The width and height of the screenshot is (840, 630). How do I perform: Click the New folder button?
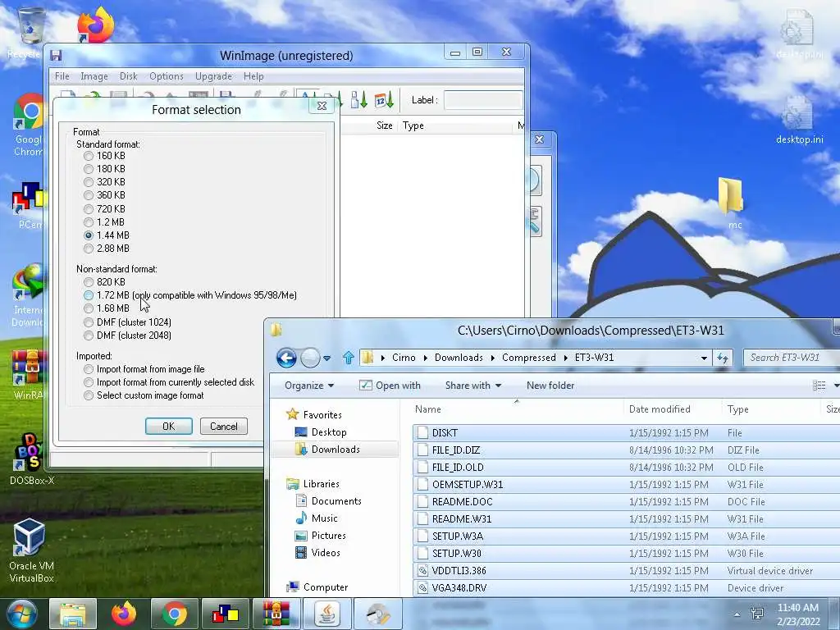coord(550,386)
